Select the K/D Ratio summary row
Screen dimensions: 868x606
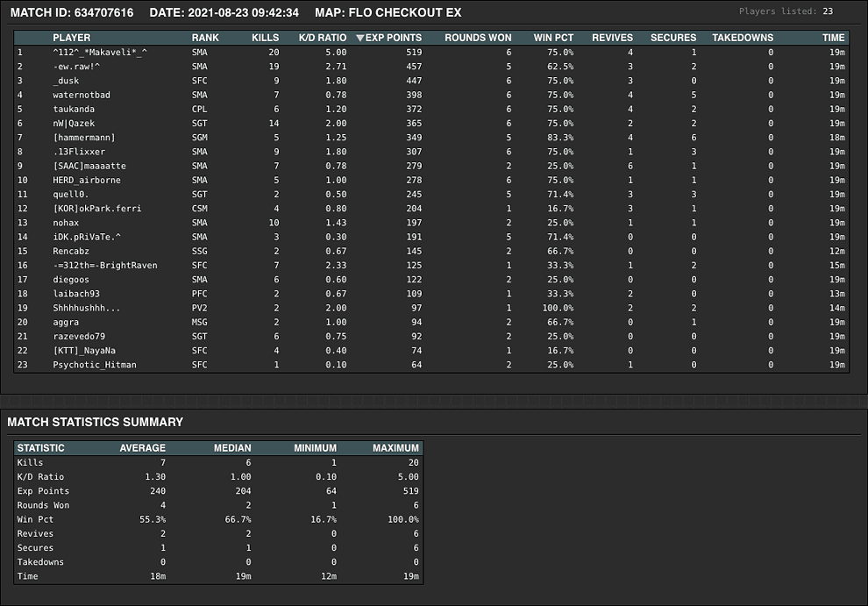point(218,477)
